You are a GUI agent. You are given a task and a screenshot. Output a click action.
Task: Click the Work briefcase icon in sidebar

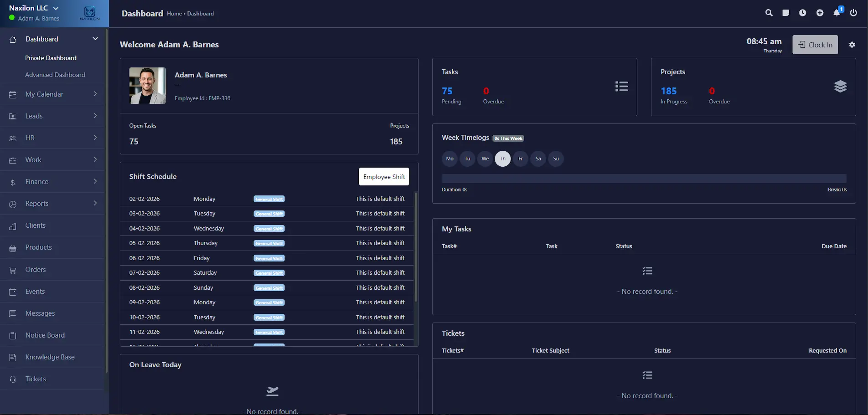click(13, 160)
